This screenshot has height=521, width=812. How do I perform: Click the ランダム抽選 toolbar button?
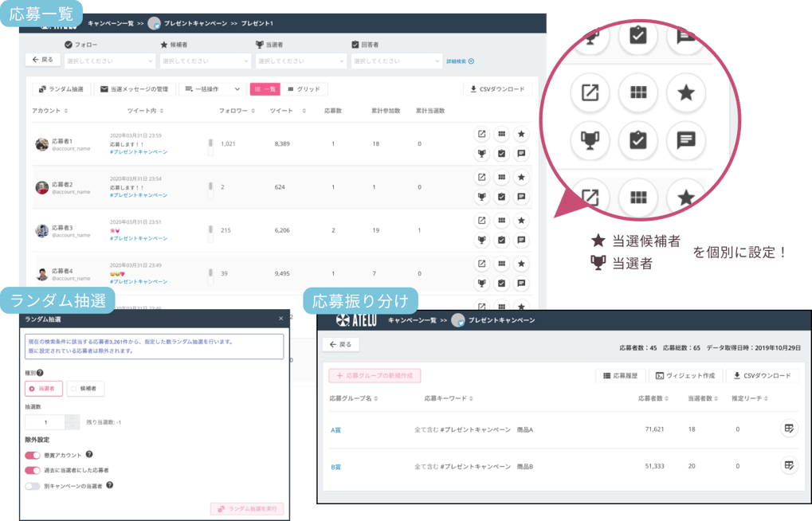(61, 89)
